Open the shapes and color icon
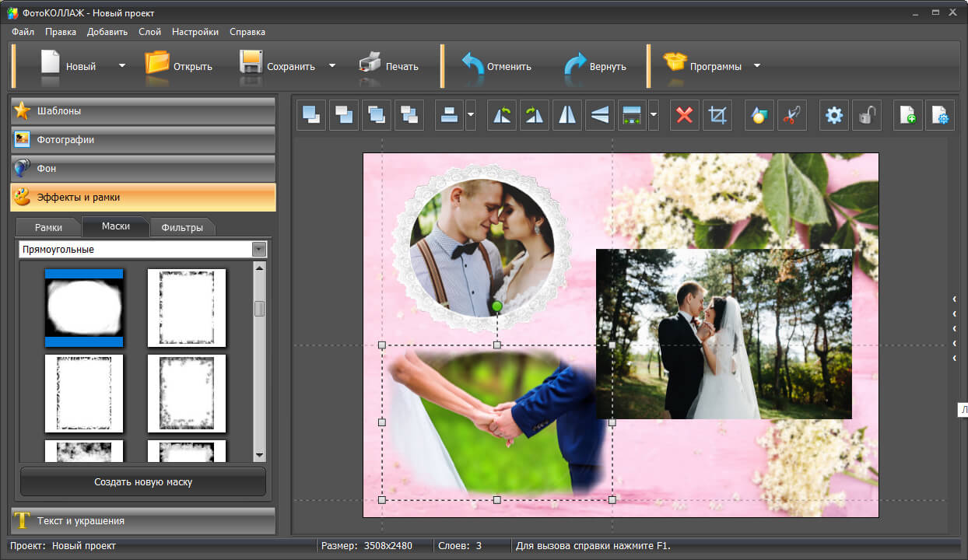Image resolution: width=968 pixels, height=560 pixels. click(x=759, y=115)
